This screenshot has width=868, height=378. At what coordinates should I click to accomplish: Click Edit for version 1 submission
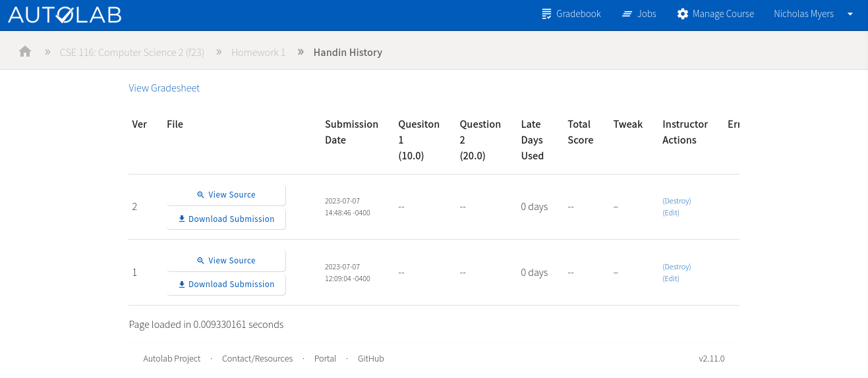click(671, 279)
